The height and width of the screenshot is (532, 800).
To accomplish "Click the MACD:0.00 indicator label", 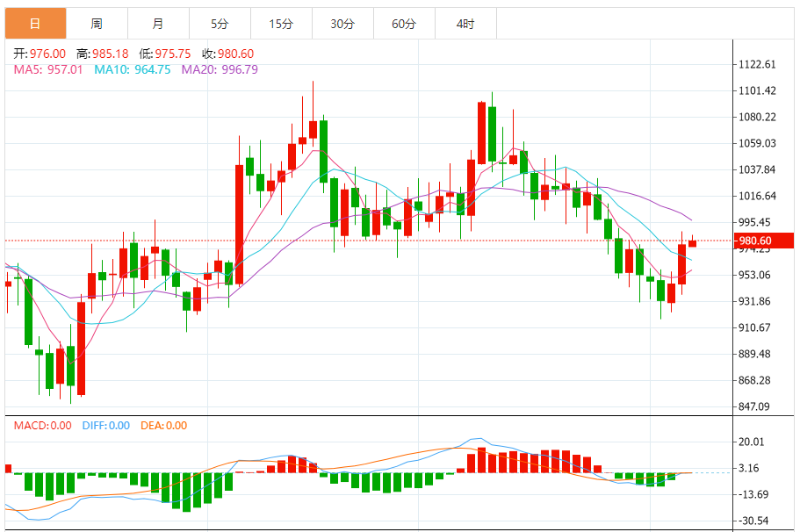I will pos(42,426).
